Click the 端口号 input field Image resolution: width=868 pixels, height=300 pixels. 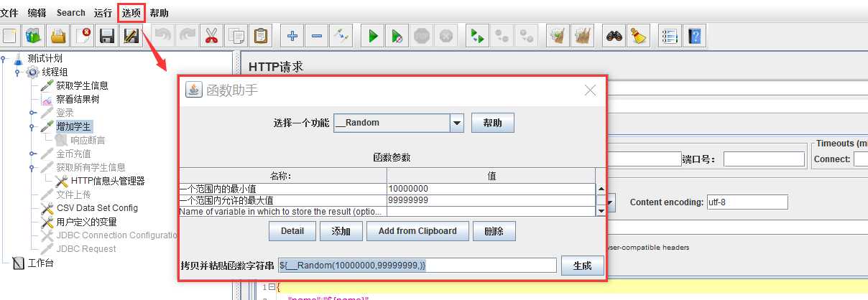click(x=765, y=159)
